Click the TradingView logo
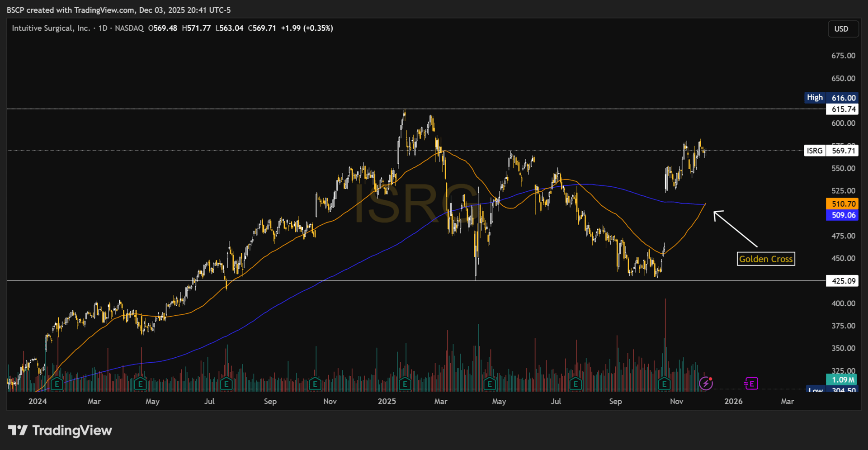868x450 pixels. tap(60, 430)
